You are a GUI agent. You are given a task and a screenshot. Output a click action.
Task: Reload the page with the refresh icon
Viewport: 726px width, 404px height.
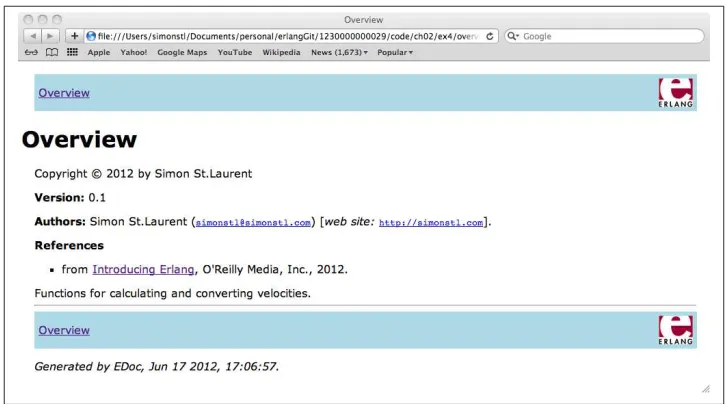(x=489, y=36)
